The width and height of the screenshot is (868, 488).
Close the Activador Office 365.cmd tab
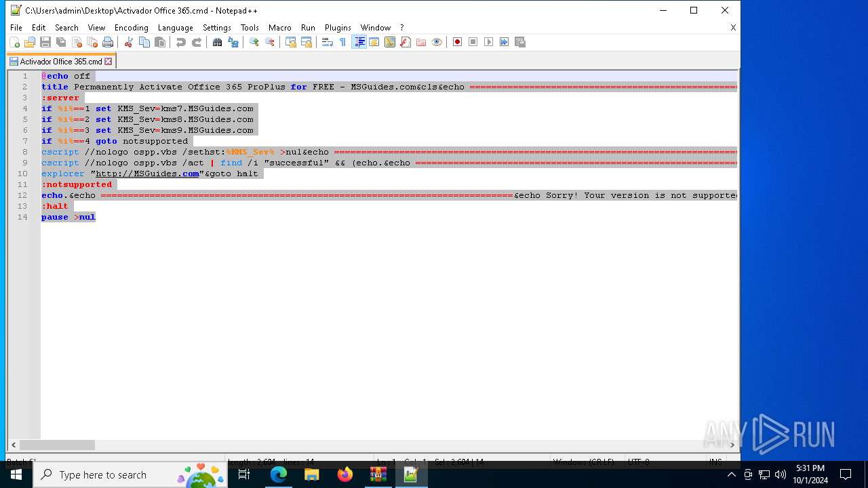pos(108,61)
